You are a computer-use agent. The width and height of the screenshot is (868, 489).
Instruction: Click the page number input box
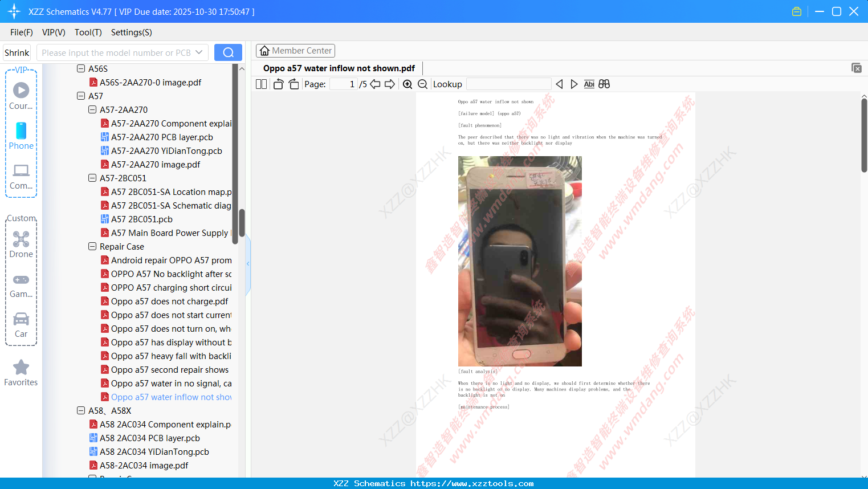pos(344,84)
